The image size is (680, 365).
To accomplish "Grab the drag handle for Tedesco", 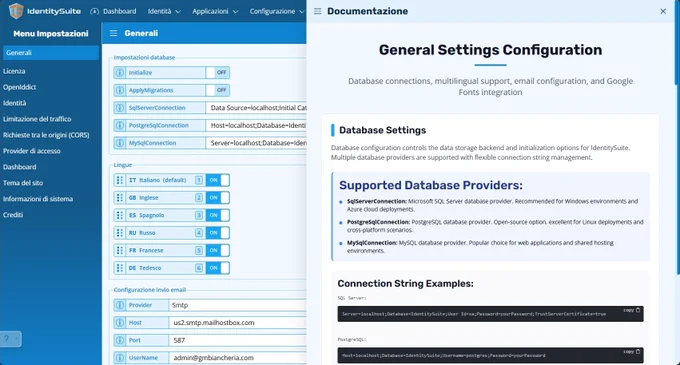I will 120,268.
